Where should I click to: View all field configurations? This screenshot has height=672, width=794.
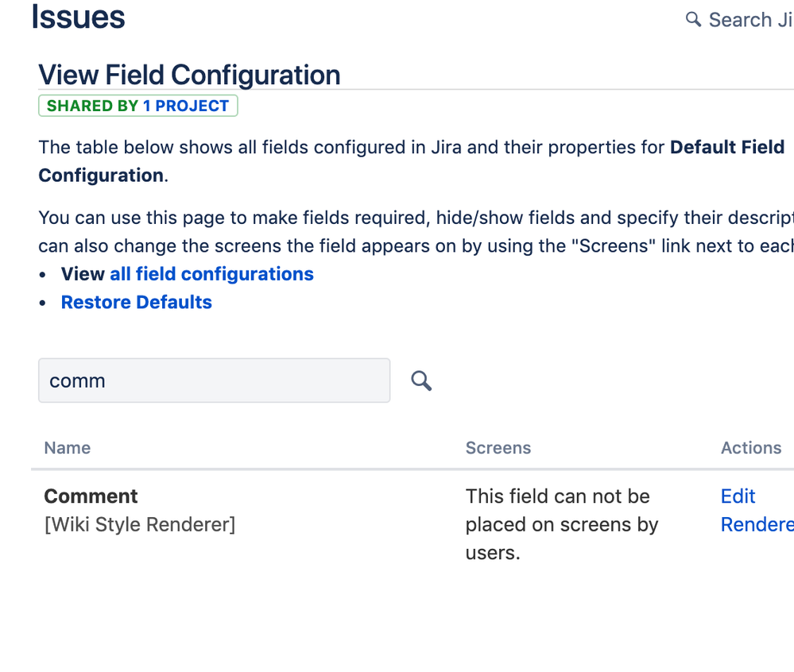pyautogui.click(x=211, y=273)
